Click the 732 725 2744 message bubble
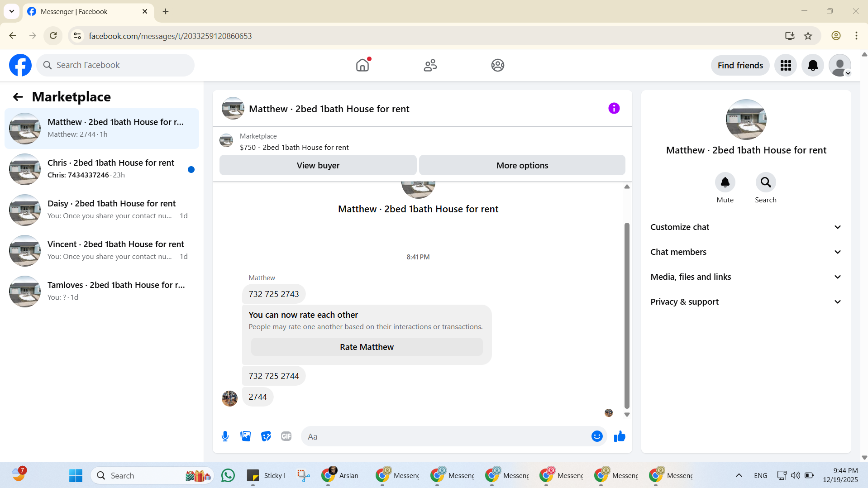 (x=274, y=376)
